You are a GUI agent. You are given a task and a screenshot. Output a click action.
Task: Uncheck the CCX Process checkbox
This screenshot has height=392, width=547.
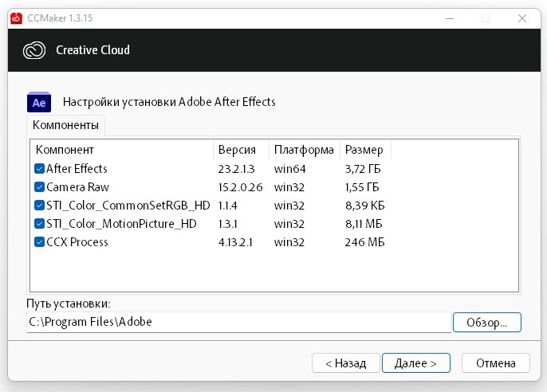pyautogui.click(x=39, y=242)
